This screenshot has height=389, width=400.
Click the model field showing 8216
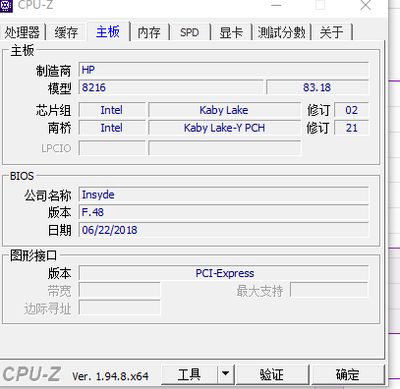click(171, 88)
